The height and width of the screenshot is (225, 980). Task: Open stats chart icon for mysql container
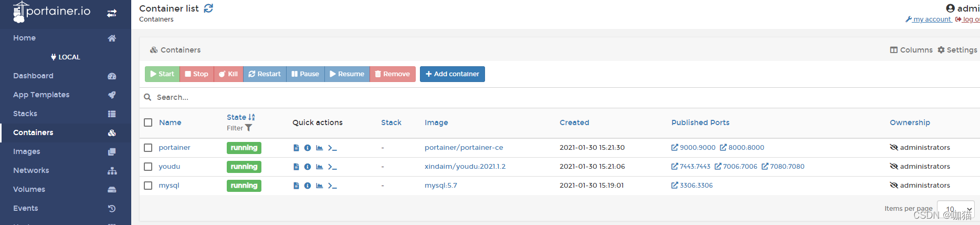pyautogui.click(x=319, y=186)
